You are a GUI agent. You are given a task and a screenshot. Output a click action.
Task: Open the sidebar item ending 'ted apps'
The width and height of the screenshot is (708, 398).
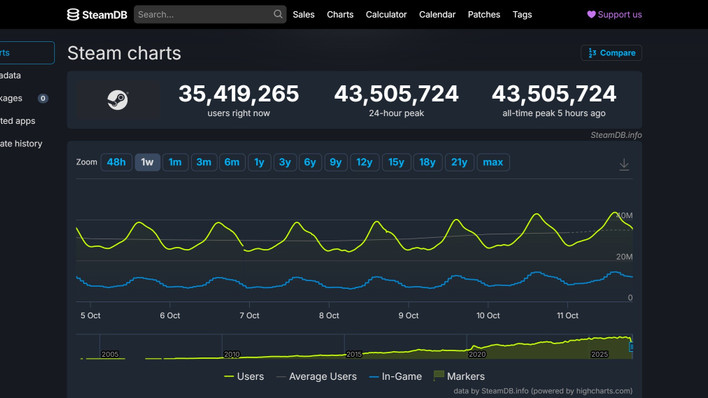coord(18,121)
